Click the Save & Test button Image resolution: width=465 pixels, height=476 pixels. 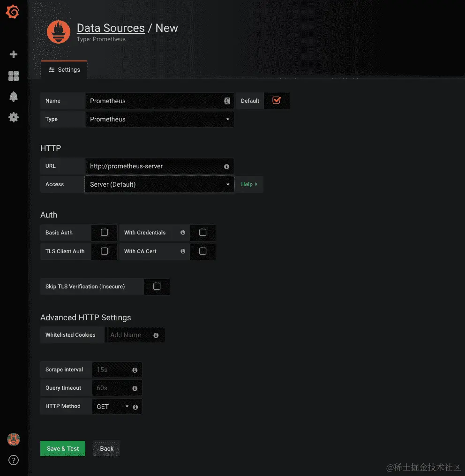pyautogui.click(x=63, y=448)
